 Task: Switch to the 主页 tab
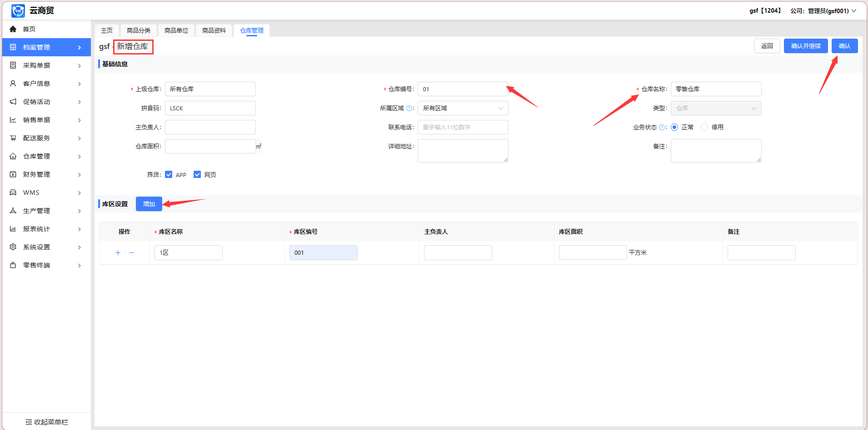point(107,30)
